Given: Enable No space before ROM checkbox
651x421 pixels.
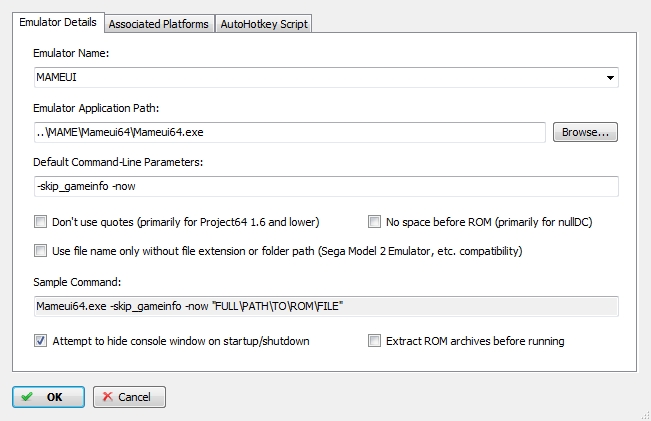Looking at the screenshot, I should click(374, 222).
